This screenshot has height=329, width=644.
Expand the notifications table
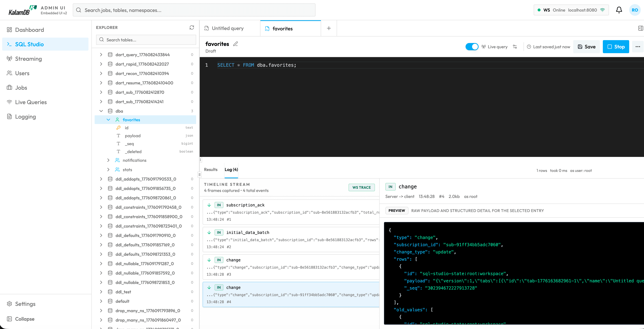[x=109, y=160]
